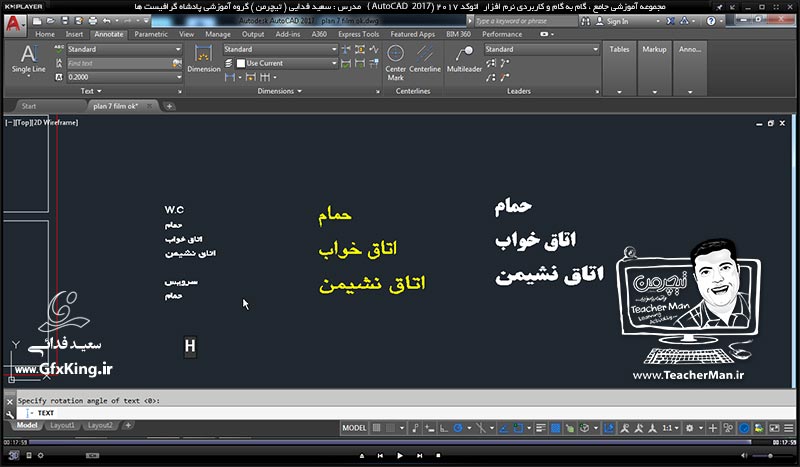This screenshot has height=467, width=800.
Task: Expand the Dimensions panel
Action: point(280,91)
